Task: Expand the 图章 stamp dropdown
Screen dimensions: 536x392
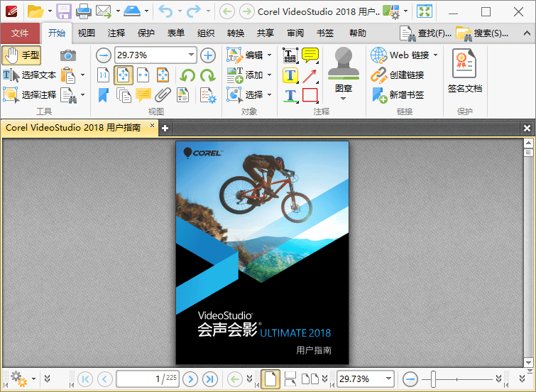Action: pyautogui.click(x=343, y=99)
